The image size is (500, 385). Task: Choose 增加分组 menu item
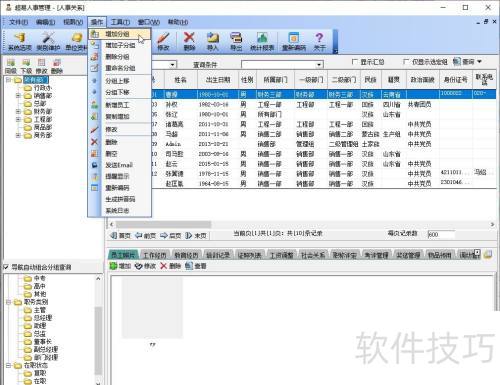coord(120,34)
